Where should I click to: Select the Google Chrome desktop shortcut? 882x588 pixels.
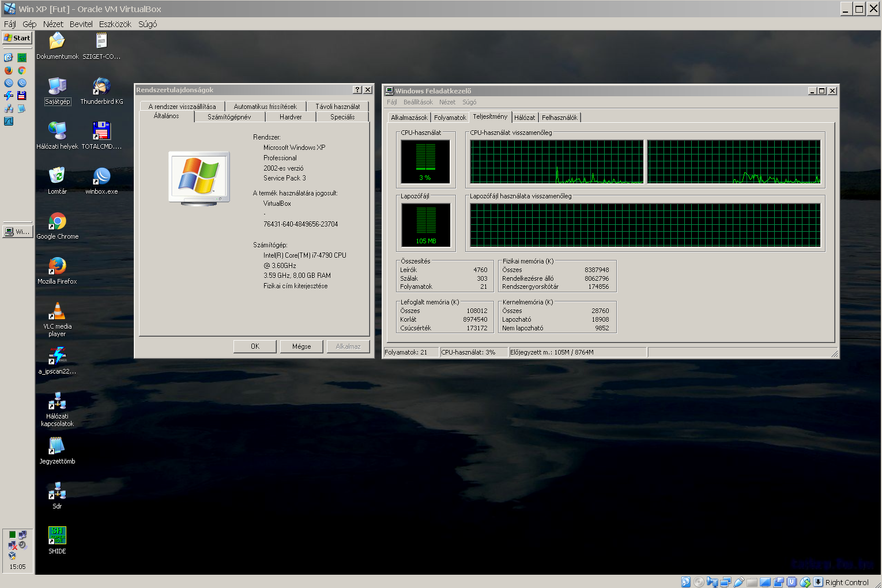click(x=57, y=225)
